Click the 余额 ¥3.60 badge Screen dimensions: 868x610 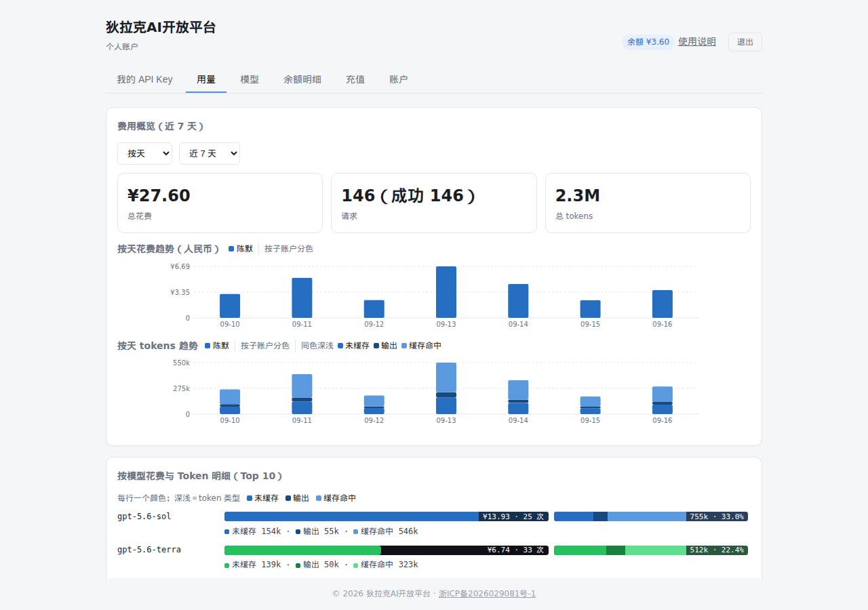coord(648,42)
